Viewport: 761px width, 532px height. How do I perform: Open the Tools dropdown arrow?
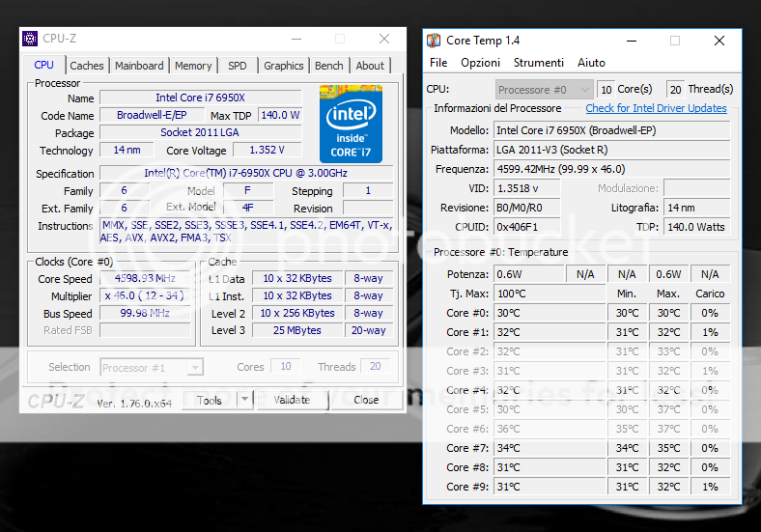[x=244, y=400]
